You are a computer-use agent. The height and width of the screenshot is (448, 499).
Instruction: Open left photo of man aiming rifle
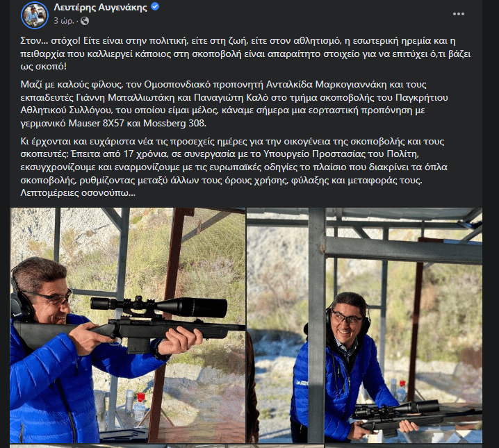[x=128, y=325]
